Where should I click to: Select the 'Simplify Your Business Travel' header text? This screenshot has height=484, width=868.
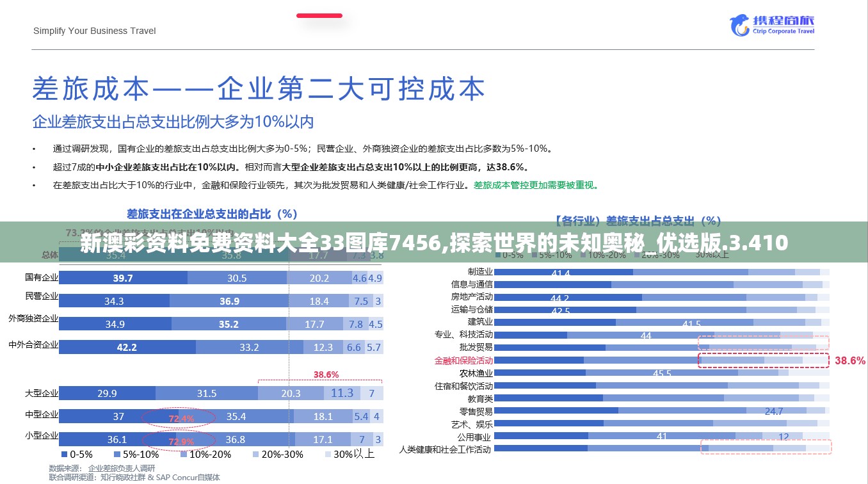pos(95,31)
